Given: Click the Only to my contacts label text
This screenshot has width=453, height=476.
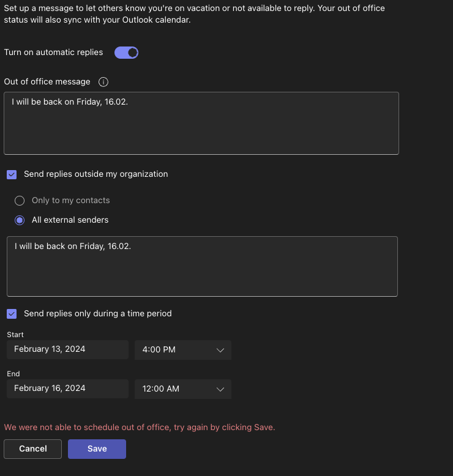Looking at the screenshot, I should click(x=71, y=200).
